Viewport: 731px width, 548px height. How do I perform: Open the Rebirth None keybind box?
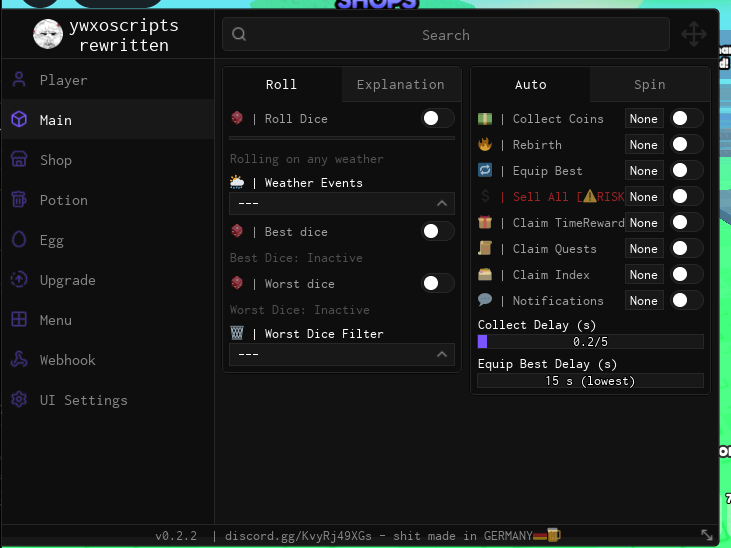[644, 145]
